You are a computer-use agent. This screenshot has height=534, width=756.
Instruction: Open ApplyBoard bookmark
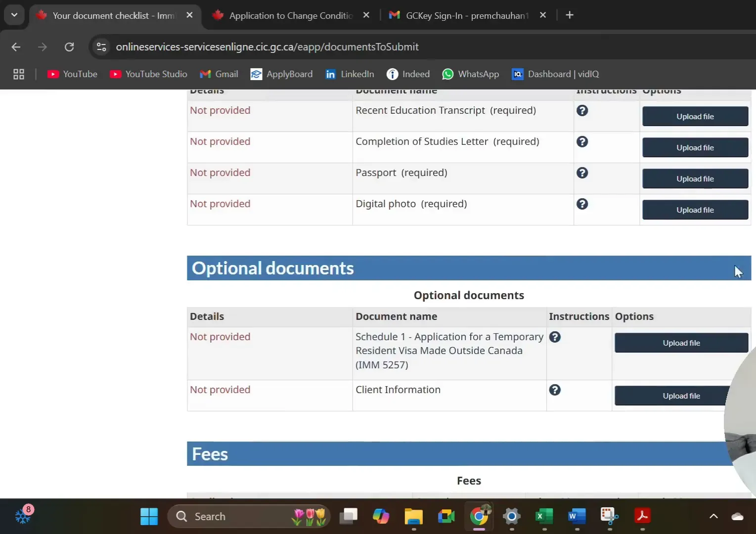tap(281, 74)
